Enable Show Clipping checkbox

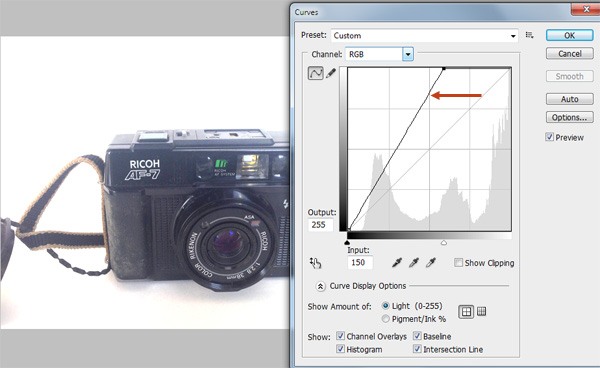(x=458, y=262)
